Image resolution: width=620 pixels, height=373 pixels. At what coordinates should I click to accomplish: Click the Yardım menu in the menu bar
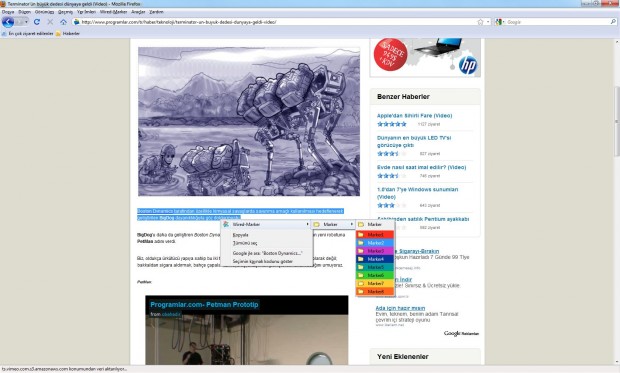(x=156, y=12)
